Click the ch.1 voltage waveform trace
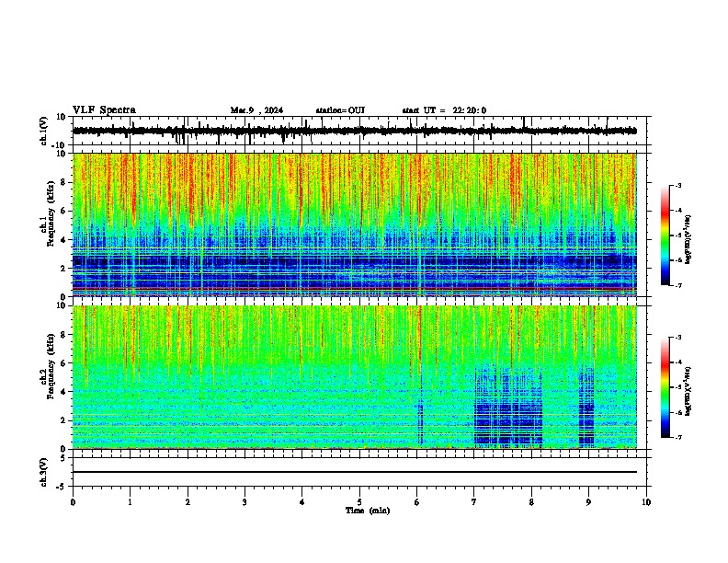This screenshot has width=728, height=563. pos(355,131)
